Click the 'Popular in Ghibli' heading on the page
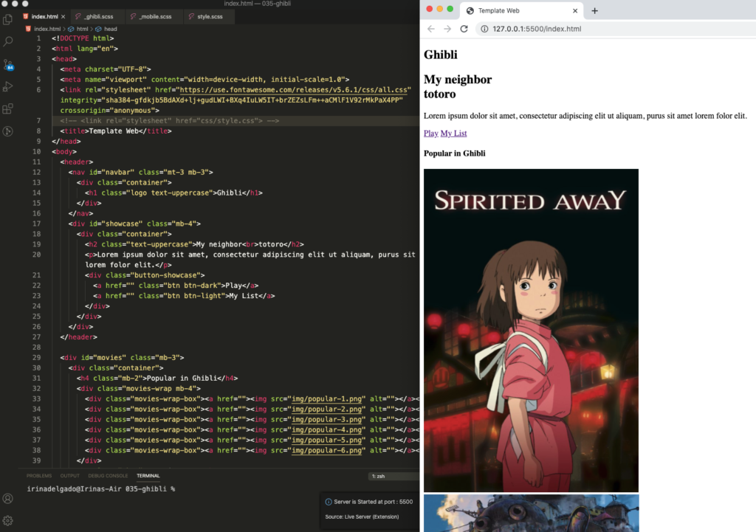Image resolution: width=756 pixels, height=532 pixels. coord(454,153)
